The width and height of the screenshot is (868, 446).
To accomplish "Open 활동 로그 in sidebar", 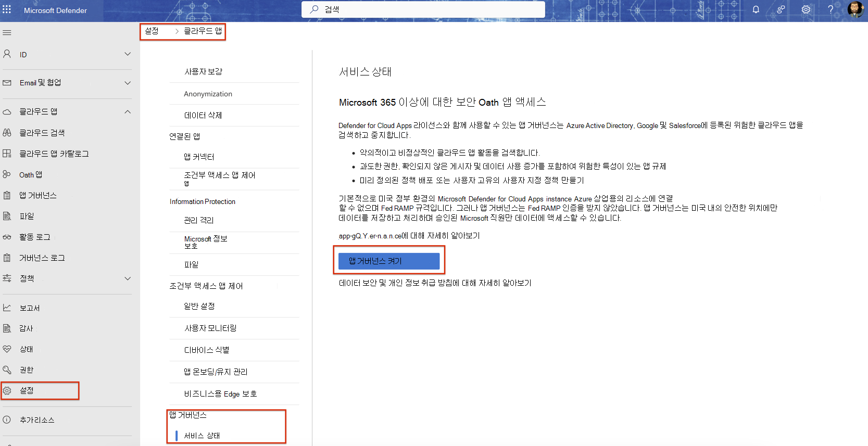I will pyautogui.click(x=35, y=237).
